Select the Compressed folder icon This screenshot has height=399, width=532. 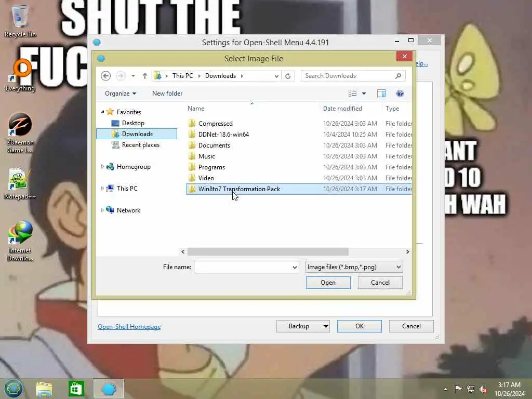pyautogui.click(x=192, y=123)
